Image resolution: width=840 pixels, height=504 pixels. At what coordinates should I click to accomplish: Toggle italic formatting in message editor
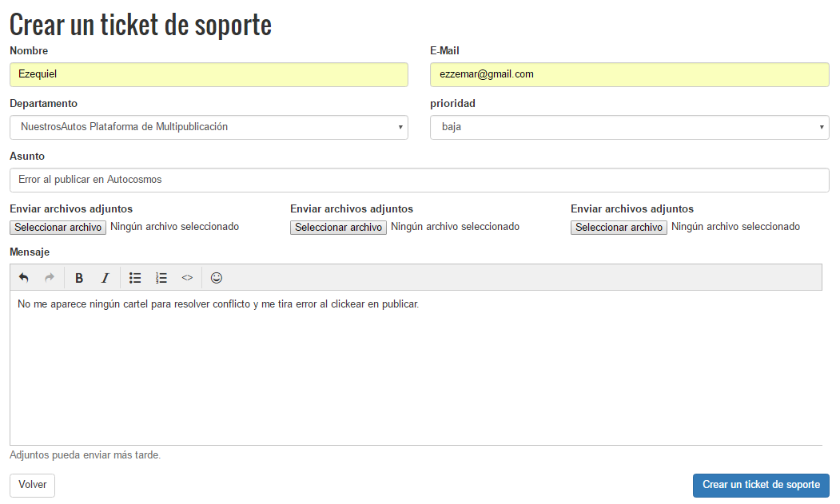click(x=105, y=278)
